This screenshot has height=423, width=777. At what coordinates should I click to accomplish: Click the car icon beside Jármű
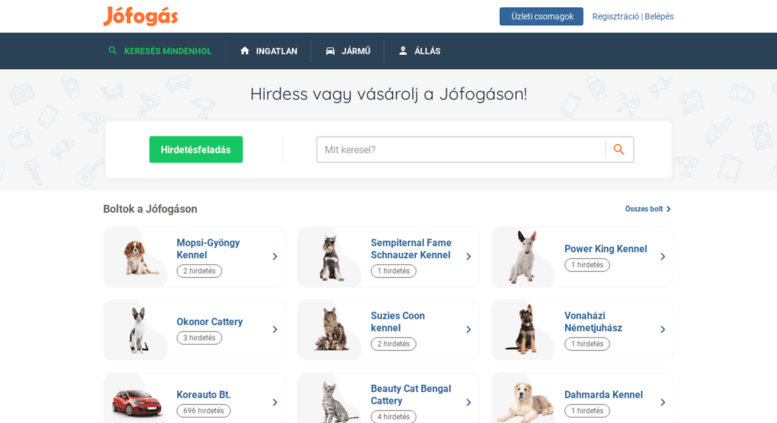[x=330, y=51]
